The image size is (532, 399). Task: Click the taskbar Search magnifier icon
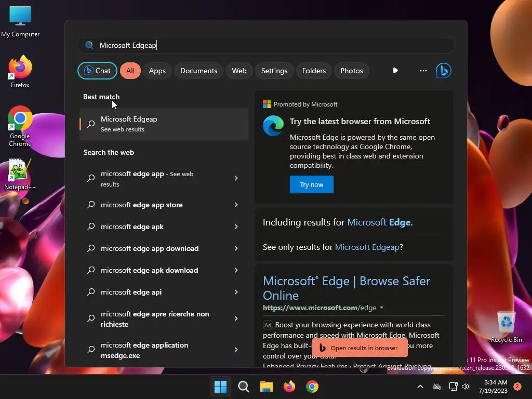pyautogui.click(x=243, y=387)
